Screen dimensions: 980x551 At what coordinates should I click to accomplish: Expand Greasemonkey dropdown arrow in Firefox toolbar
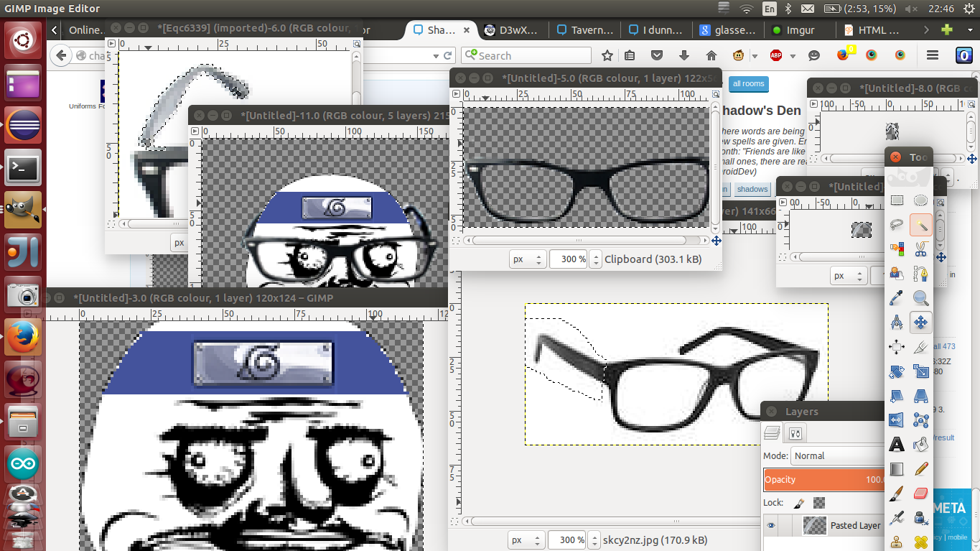tap(755, 56)
